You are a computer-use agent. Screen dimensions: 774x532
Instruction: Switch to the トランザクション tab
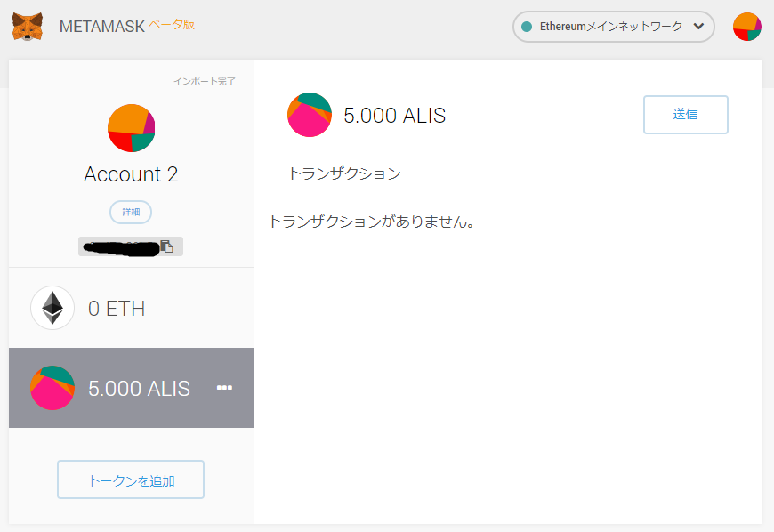pos(344,173)
